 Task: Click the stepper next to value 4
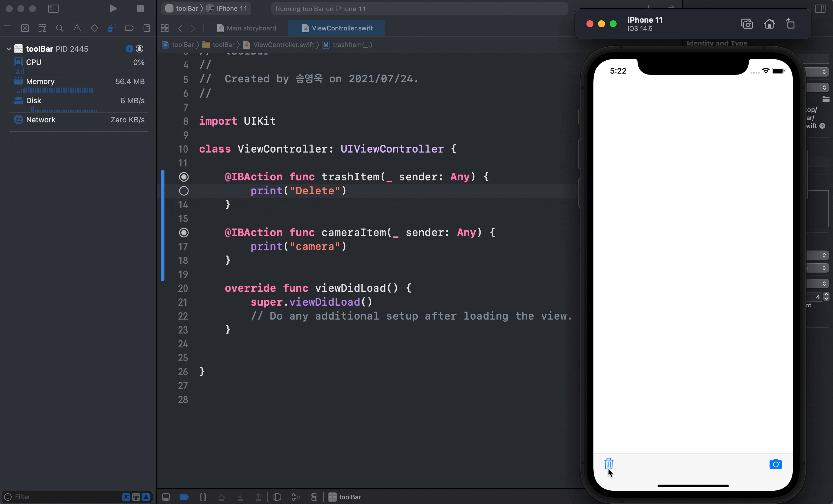[826, 296]
